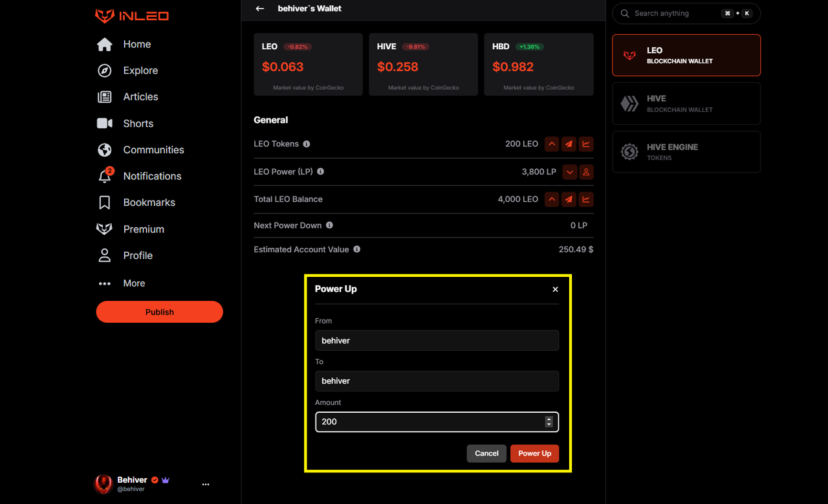
Task: Show info for Estimated Account Value
Action: [x=356, y=249]
